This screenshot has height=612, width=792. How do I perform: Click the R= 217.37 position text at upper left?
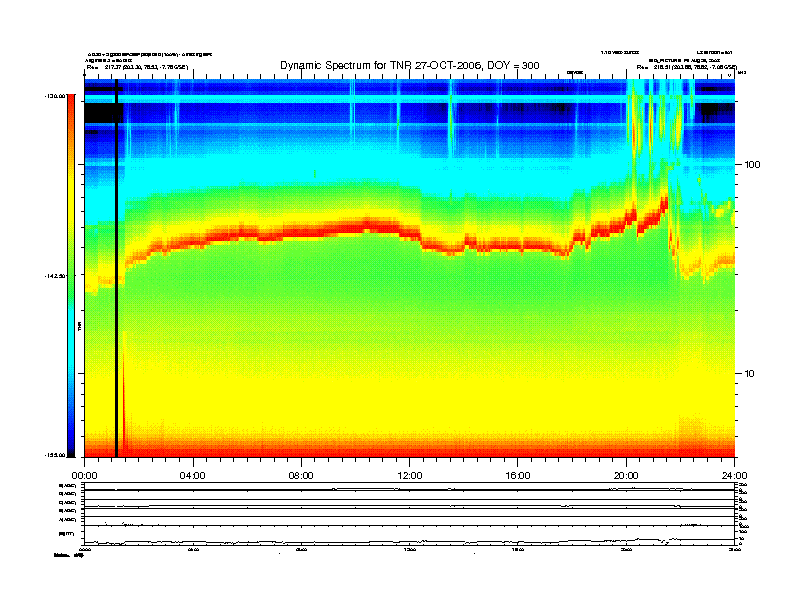pyautogui.click(x=137, y=67)
